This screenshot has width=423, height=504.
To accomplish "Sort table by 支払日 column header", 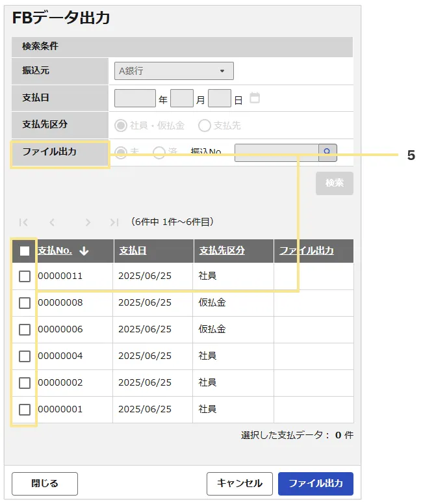I will (133, 250).
